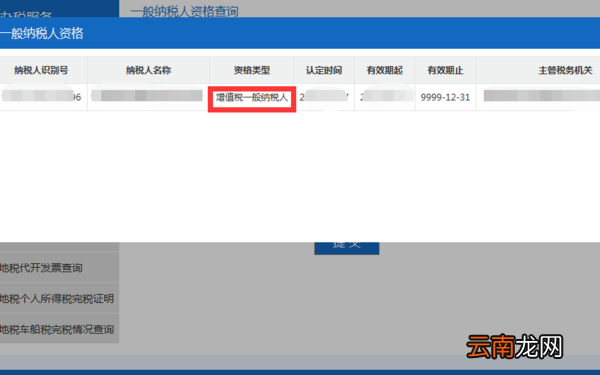
Task: Click the 资格类型 column header
Action: (252, 70)
